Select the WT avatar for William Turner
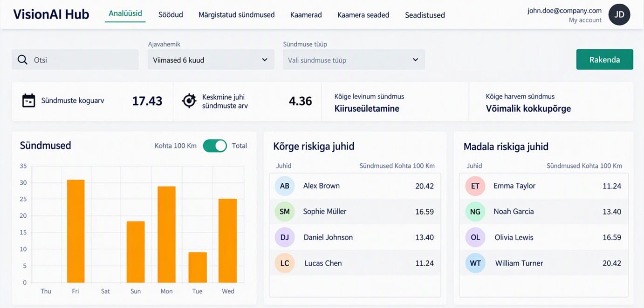The image size is (644, 308). click(x=475, y=263)
